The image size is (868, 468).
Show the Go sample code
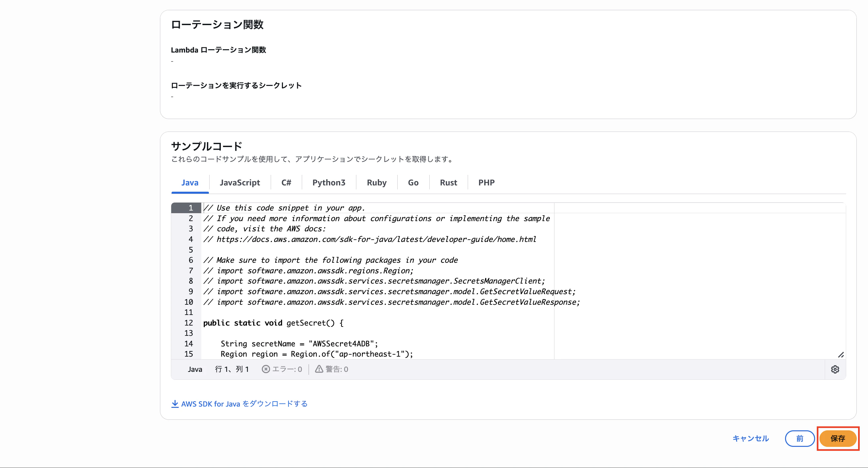coord(413,182)
